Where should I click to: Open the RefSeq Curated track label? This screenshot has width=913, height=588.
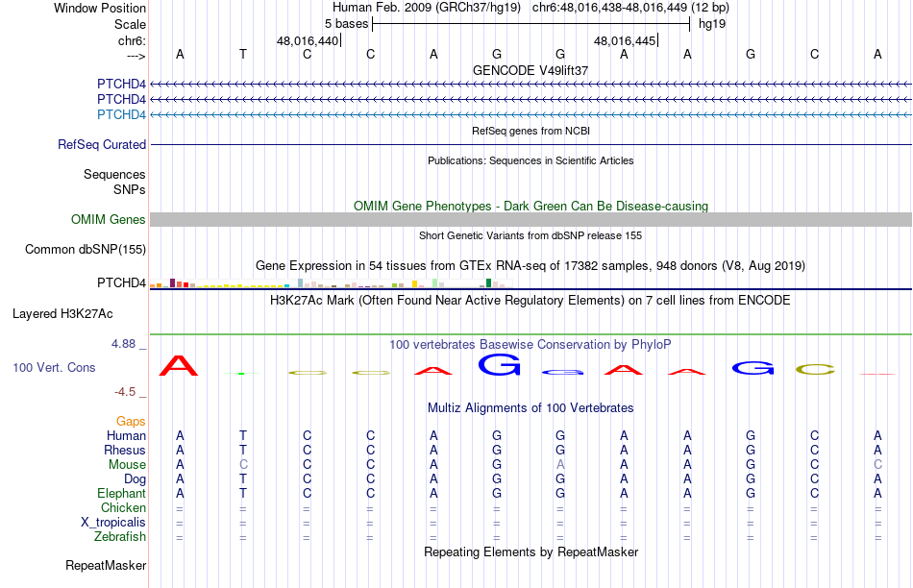click(102, 144)
